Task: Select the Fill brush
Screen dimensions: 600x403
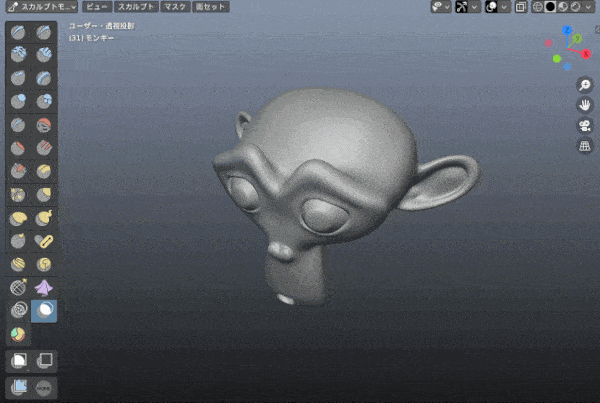Action: [44, 148]
